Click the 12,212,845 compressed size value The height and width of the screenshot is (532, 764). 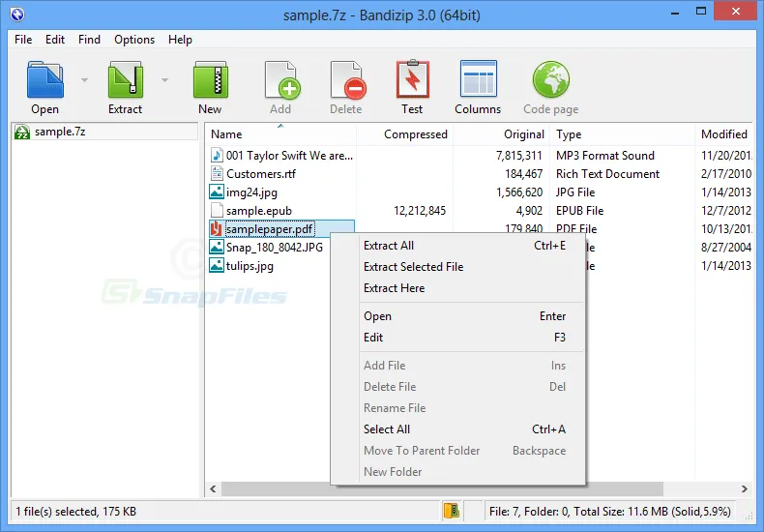[420, 211]
